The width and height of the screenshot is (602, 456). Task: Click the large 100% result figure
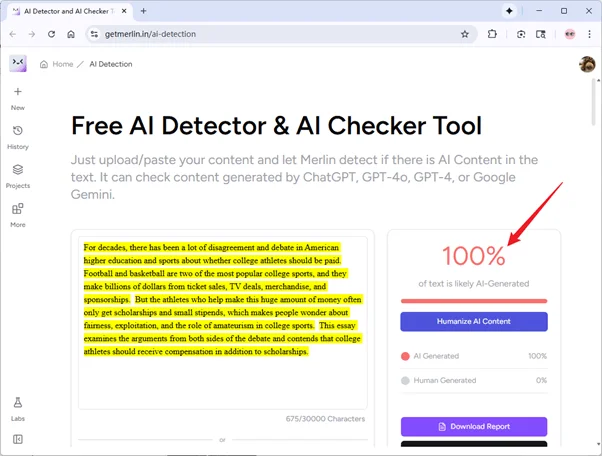coord(473,256)
